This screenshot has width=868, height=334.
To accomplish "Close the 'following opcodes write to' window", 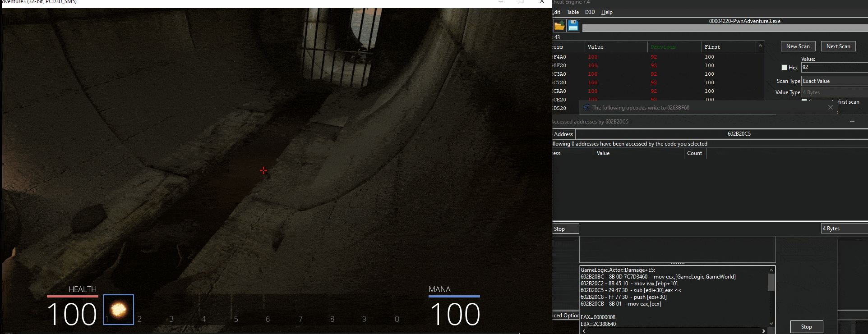I will click(x=830, y=107).
